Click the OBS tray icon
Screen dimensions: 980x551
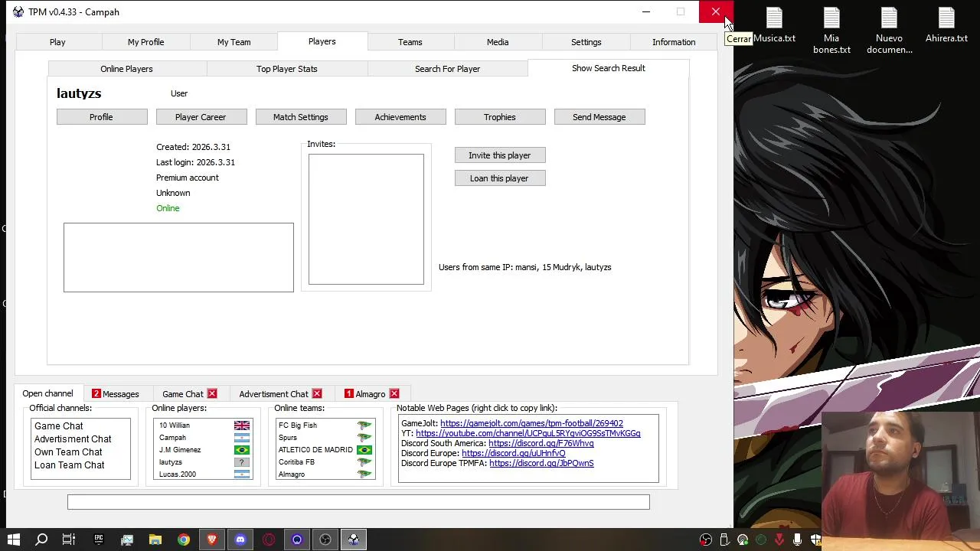(x=706, y=540)
